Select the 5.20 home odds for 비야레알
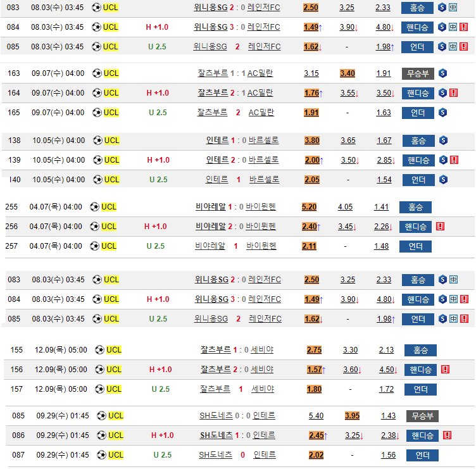476x469 pixels. (x=310, y=206)
